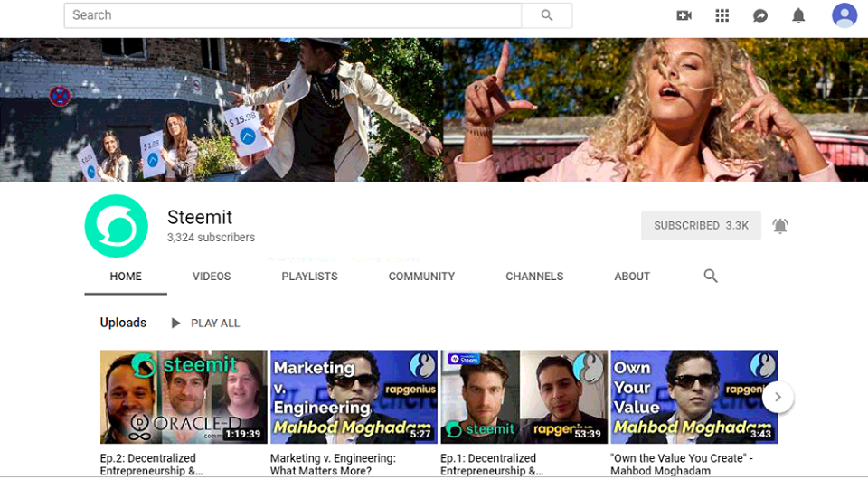868x479 pixels.
Task: Open the ABOUT tab
Action: coord(632,276)
